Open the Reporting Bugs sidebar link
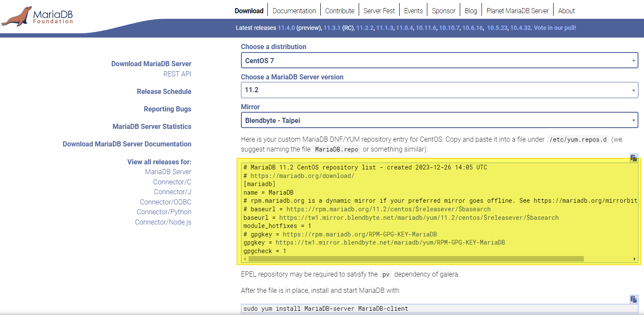This screenshot has height=315, width=644. pos(168,109)
